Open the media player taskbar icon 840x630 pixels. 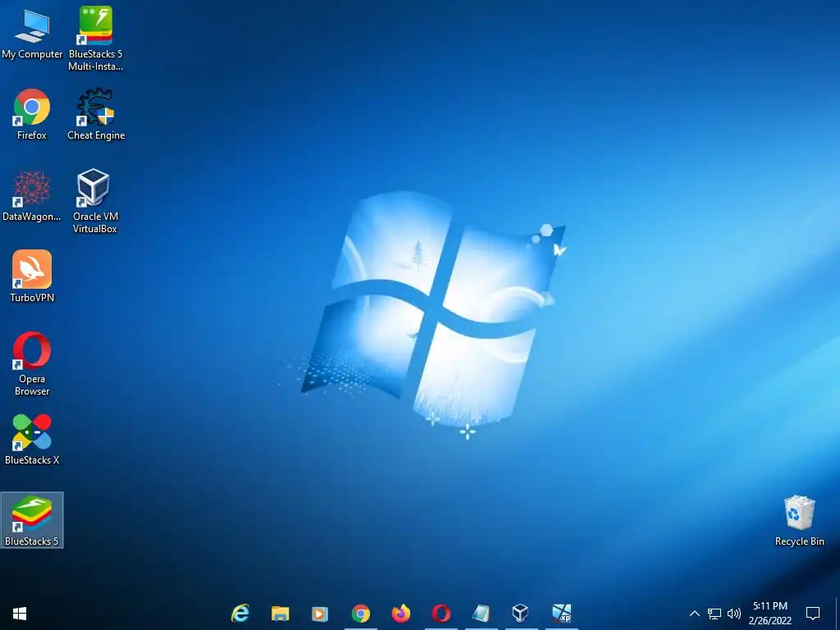pyautogui.click(x=320, y=614)
